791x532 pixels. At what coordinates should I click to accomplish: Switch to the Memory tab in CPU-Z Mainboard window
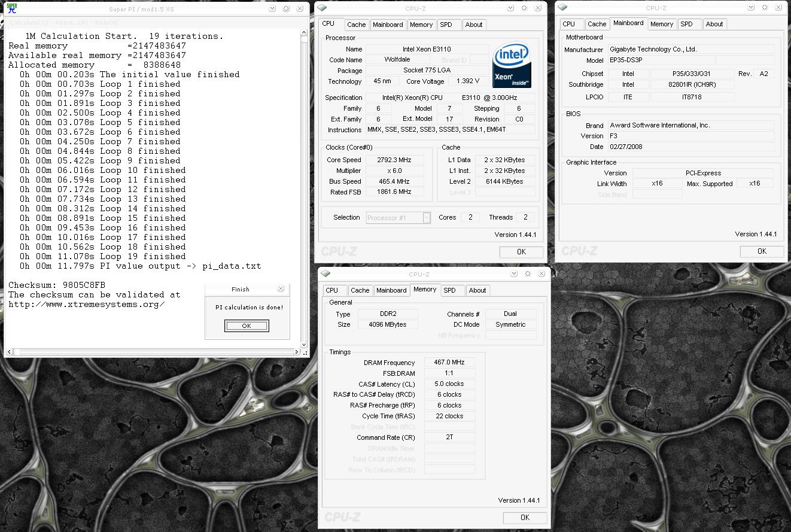[662, 24]
